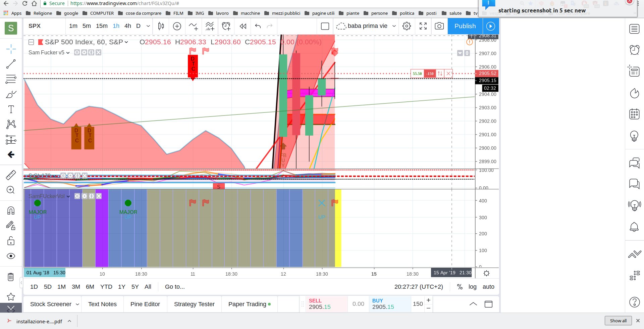The width and height of the screenshot is (644, 329).
Task: Open the indicators menu icon
Action: (193, 26)
